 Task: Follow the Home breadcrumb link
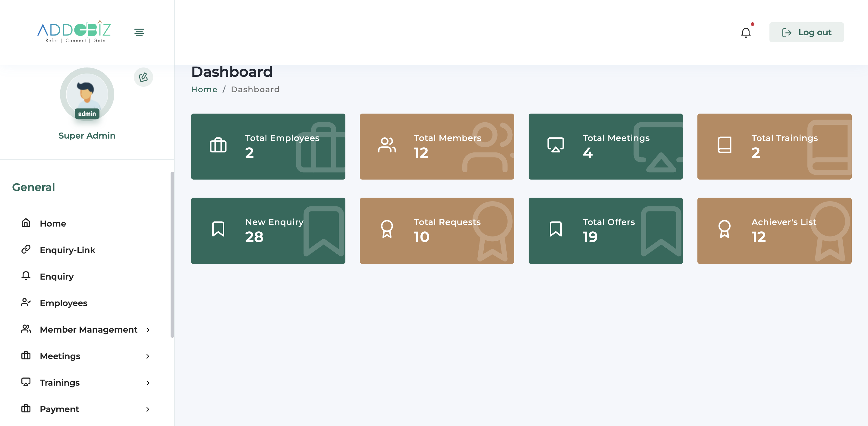tap(204, 89)
